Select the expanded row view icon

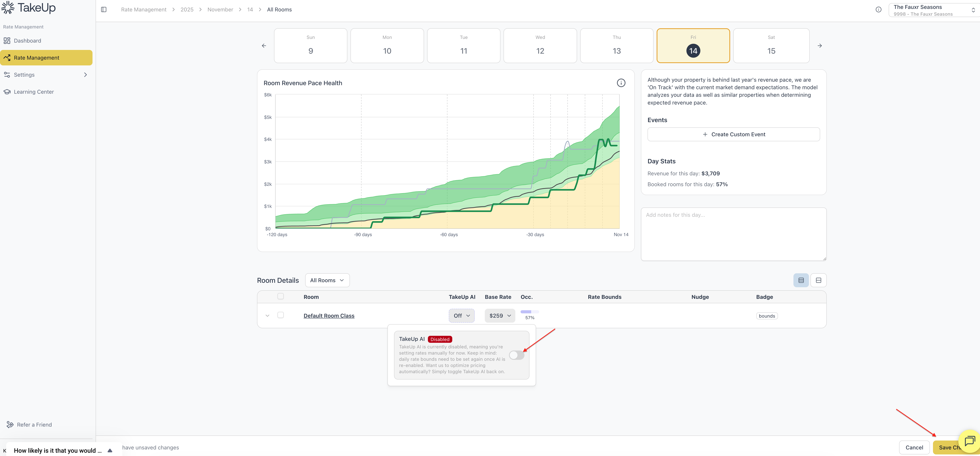pos(818,280)
